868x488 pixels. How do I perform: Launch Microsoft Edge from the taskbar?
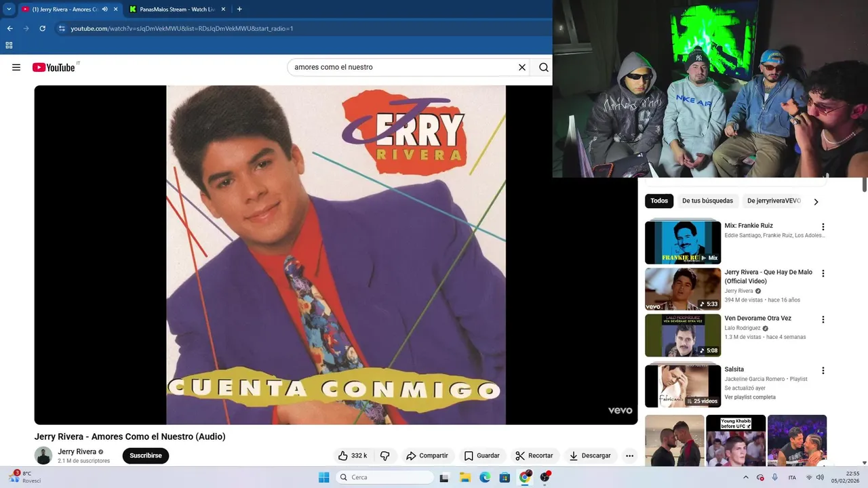click(485, 477)
